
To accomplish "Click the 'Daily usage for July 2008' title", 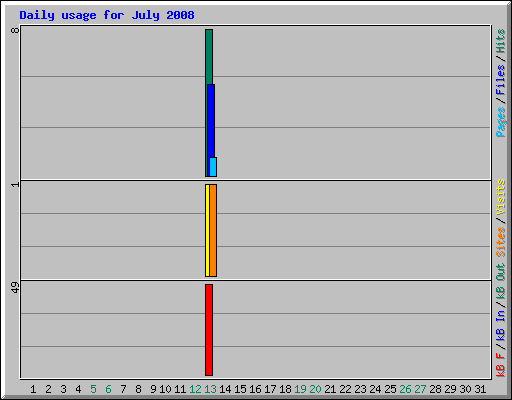I will click(x=107, y=15).
